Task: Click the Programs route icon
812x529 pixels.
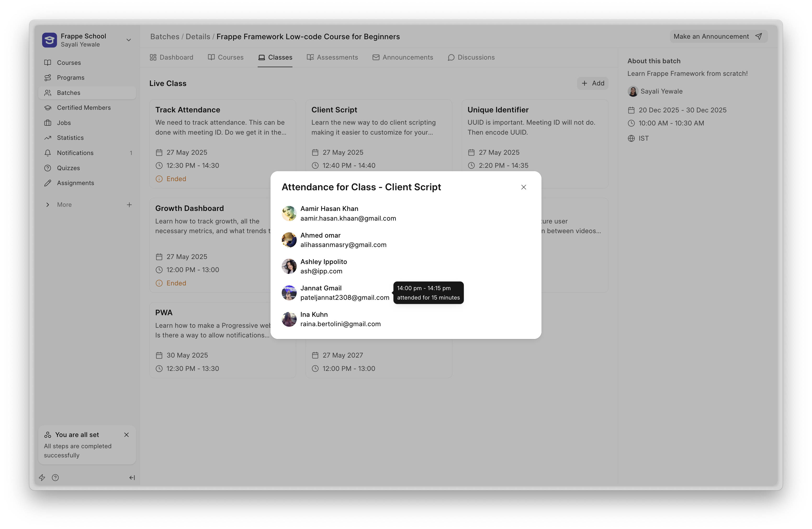Action: pos(48,78)
